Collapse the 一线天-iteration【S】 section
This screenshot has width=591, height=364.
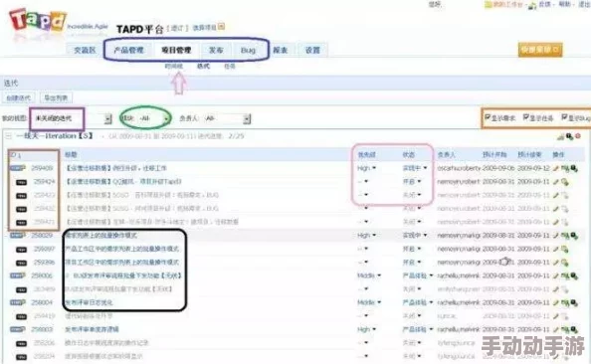coord(8,136)
